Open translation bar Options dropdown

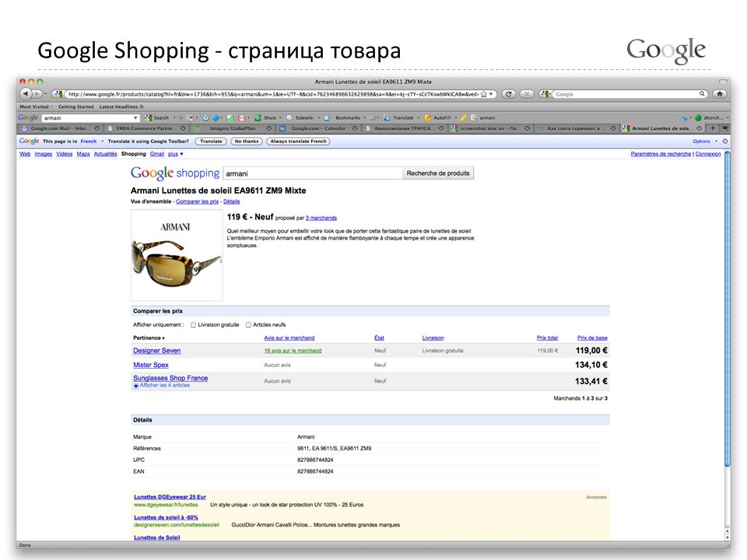click(x=705, y=142)
